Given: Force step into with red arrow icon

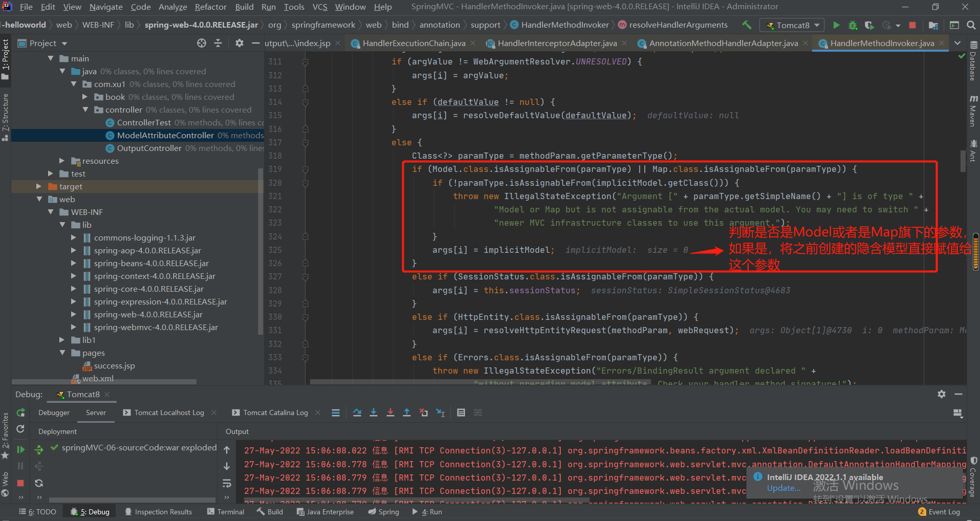Looking at the screenshot, I should click(x=390, y=413).
